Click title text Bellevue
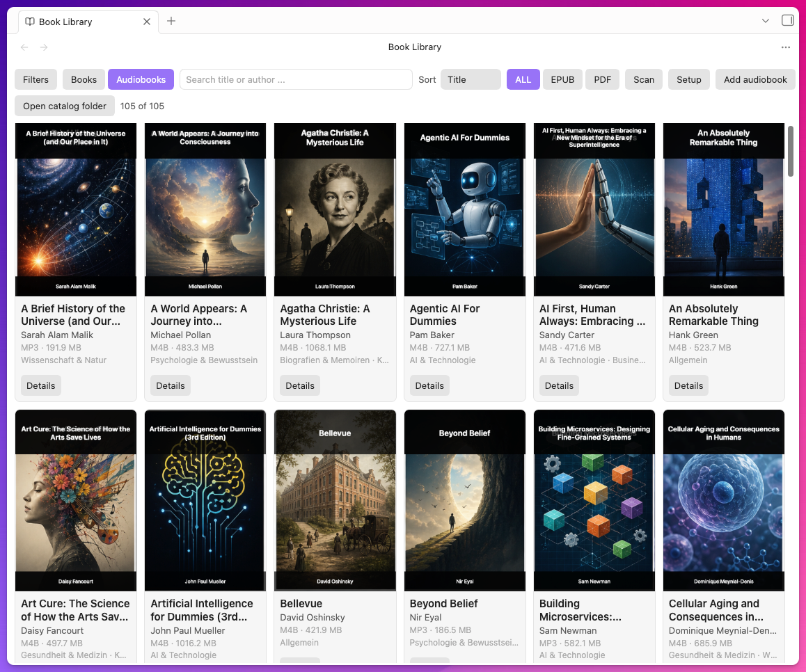 point(301,604)
